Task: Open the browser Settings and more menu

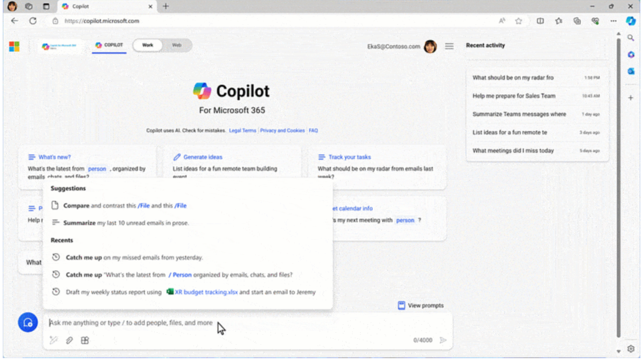Action: [x=614, y=21]
